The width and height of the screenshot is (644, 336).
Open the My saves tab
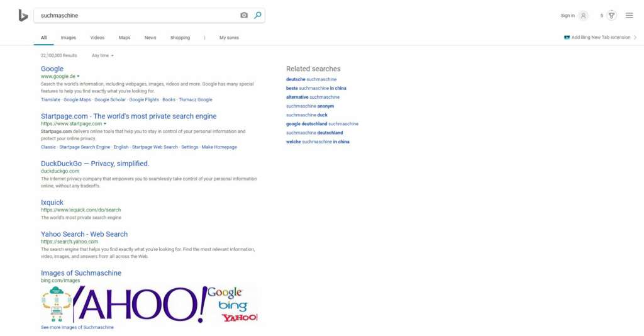[229, 37]
